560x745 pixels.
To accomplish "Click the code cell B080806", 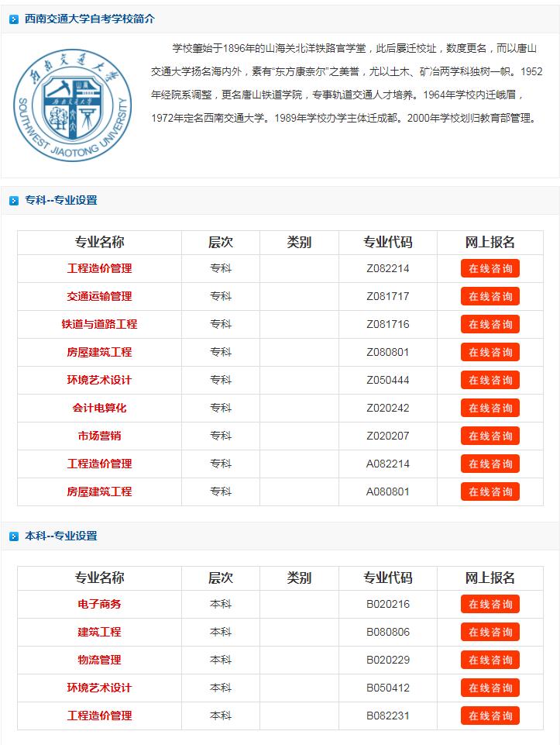I will 388,632.
